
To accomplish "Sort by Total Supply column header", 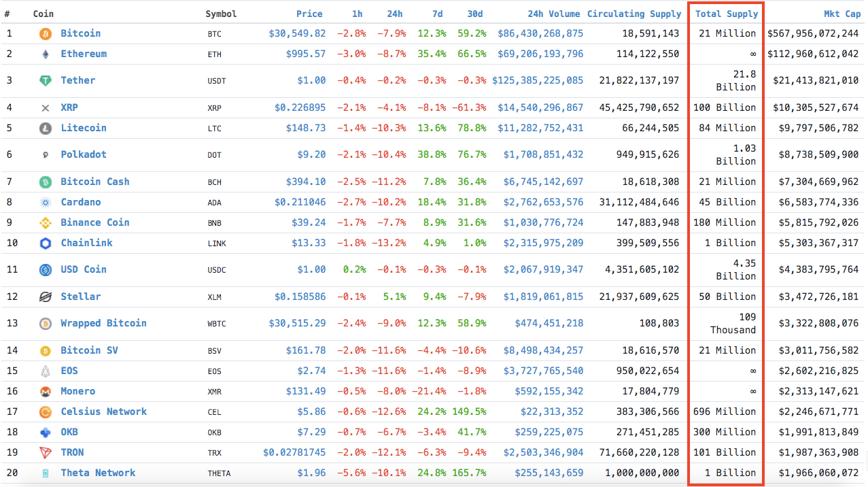I will pos(726,14).
